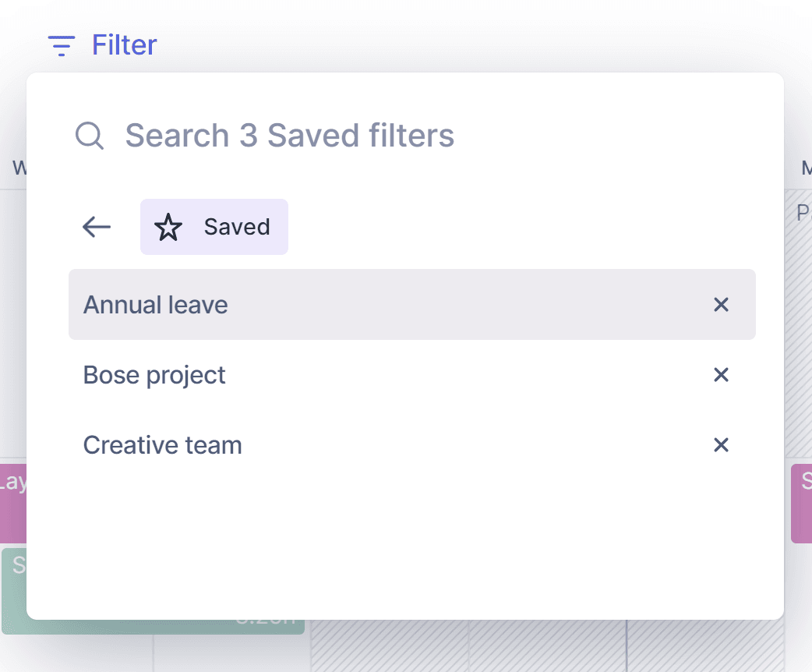Go back using the left arrow
The height and width of the screenshot is (672, 812).
point(97,227)
